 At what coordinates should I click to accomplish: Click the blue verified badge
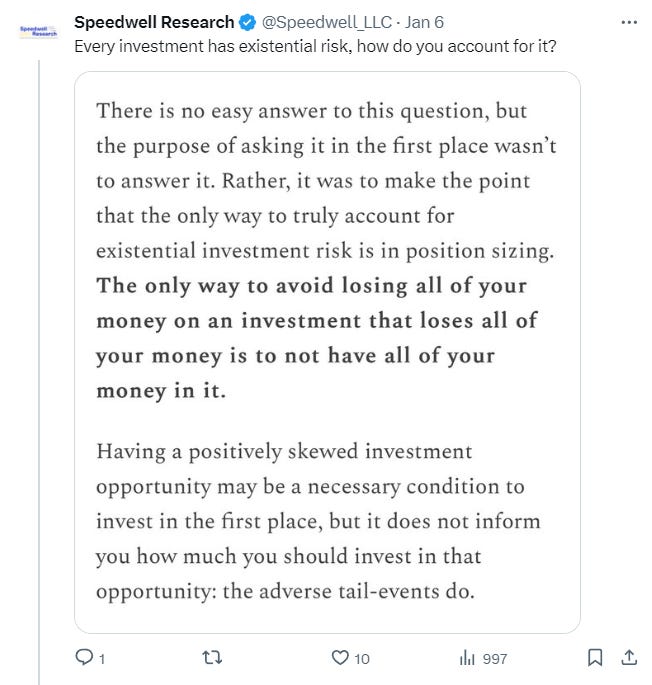247,22
